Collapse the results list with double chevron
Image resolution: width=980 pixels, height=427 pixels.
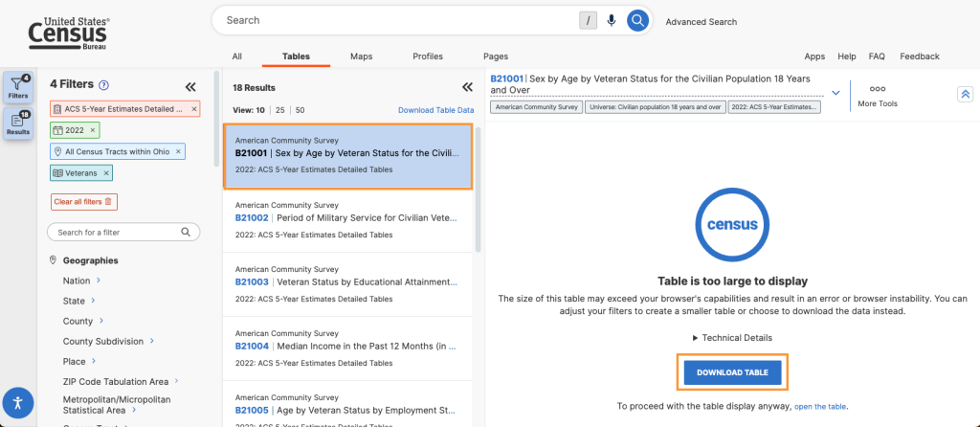click(467, 85)
